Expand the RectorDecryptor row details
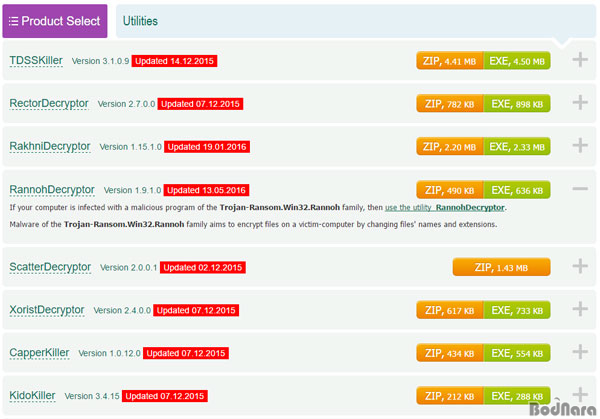Screen dimensions: 600x419 point(580,102)
